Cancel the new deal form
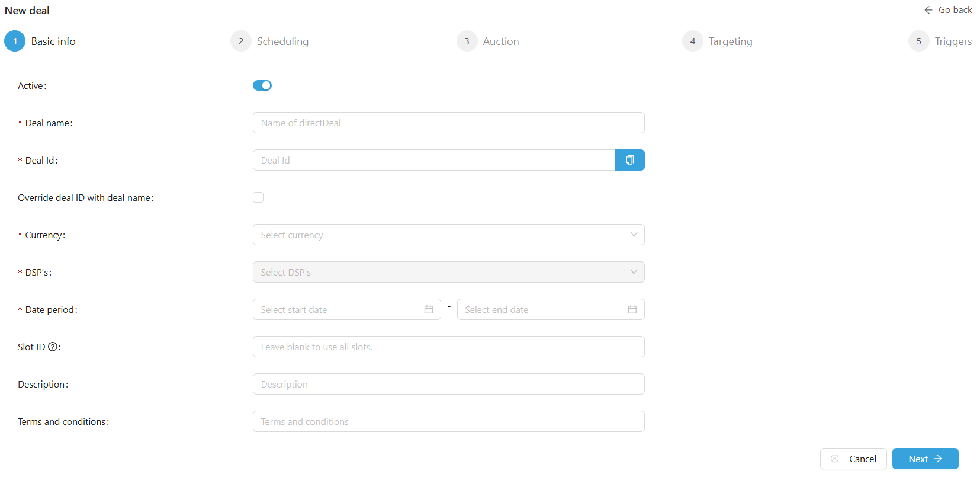This screenshot has width=980, height=496. 853,459
